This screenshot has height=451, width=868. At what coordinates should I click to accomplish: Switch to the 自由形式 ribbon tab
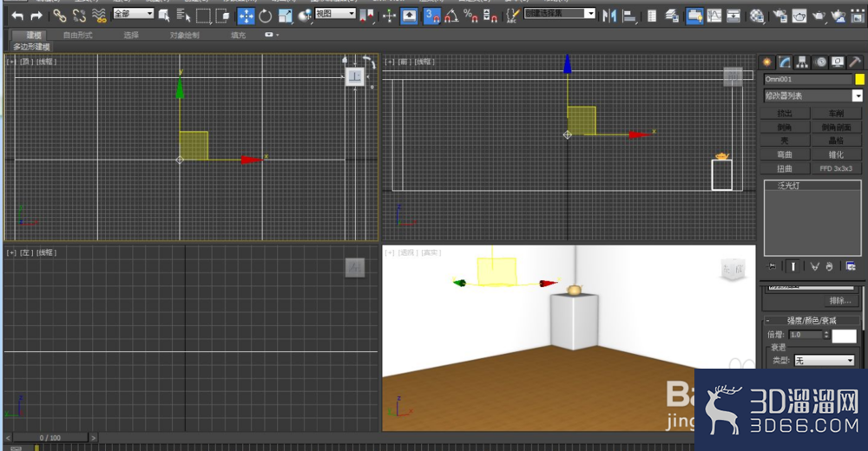[77, 35]
